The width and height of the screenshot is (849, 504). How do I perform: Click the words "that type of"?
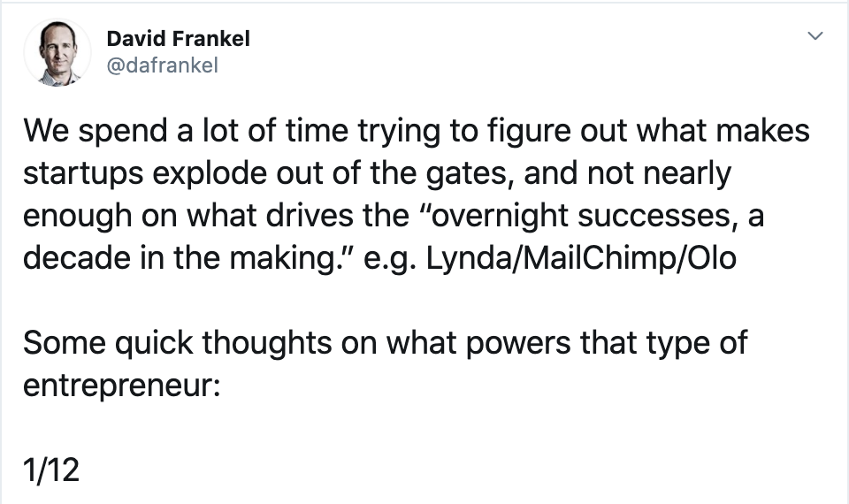(x=663, y=343)
